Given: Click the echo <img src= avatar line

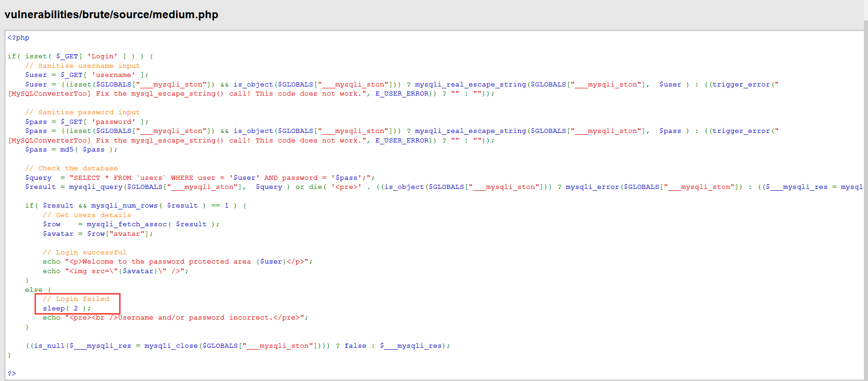Looking at the screenshot, I should coord(116,271).
